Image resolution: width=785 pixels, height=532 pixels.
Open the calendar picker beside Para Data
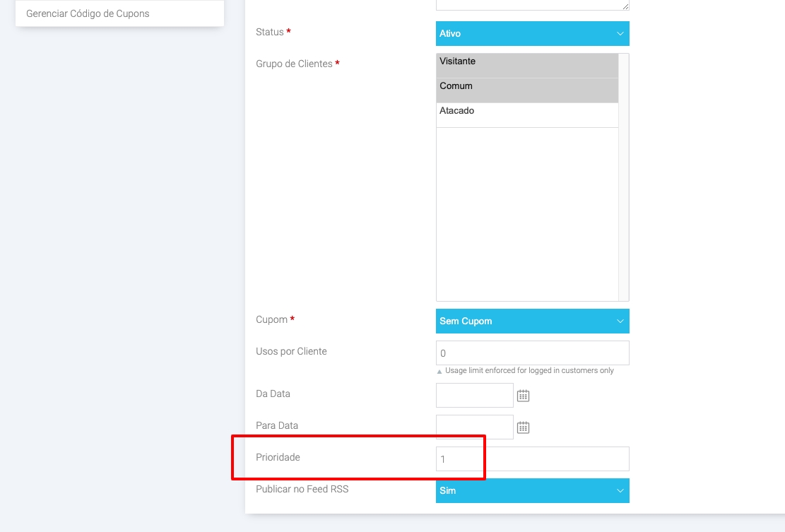coord(523,427)
